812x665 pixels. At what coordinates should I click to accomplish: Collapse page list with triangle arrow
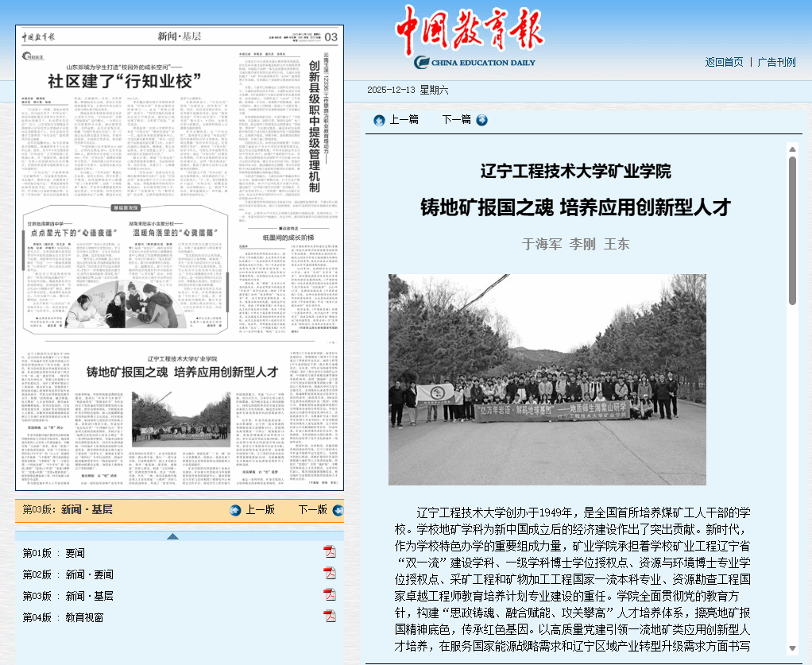point(172,535)
